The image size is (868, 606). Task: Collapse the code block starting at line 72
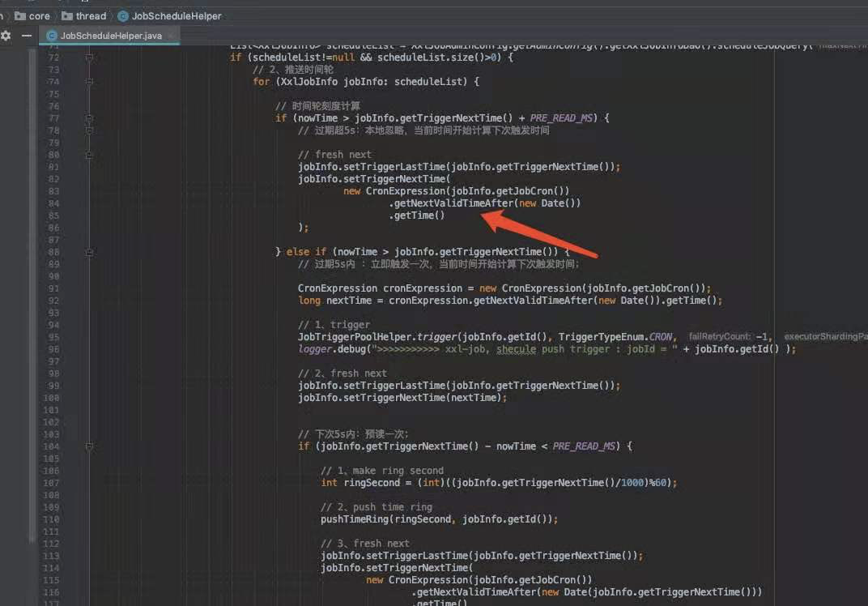coord(89,57)
